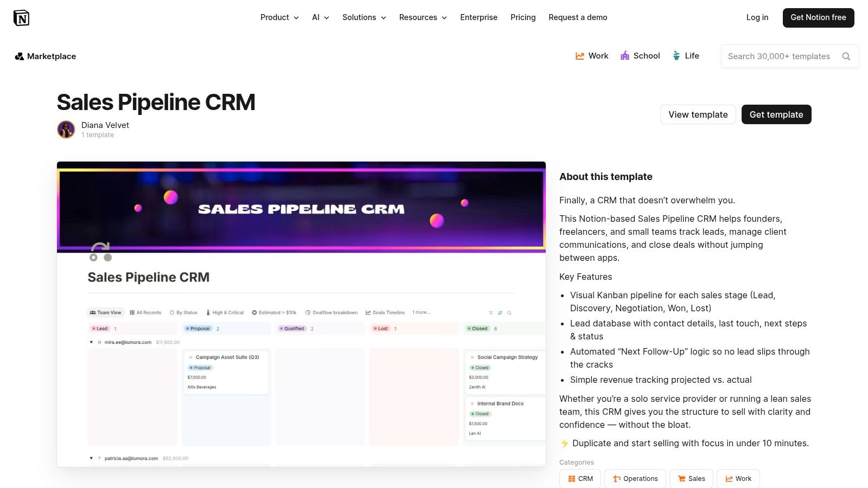The height and width of the screenshot is (488, 868).
Task: Select the Life templates icon
Action: [676, 55]
